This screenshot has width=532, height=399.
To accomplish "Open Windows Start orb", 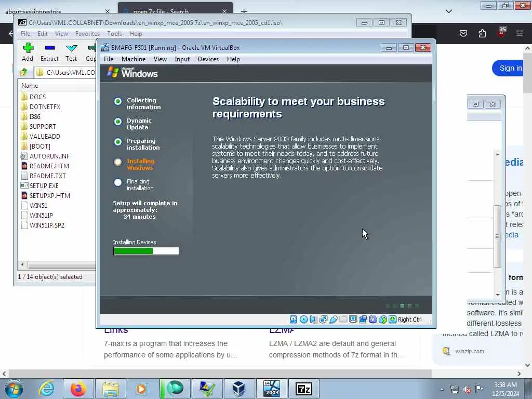I will click(14, 389).
